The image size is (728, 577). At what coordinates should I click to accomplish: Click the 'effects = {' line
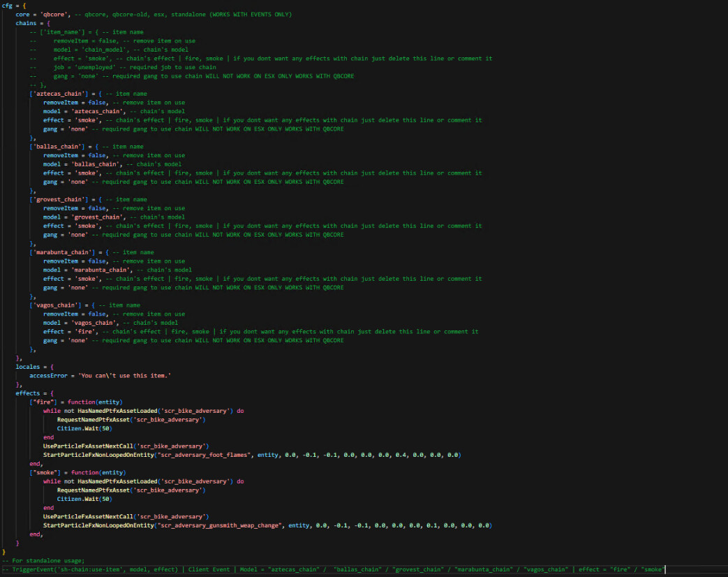point(35,393)
